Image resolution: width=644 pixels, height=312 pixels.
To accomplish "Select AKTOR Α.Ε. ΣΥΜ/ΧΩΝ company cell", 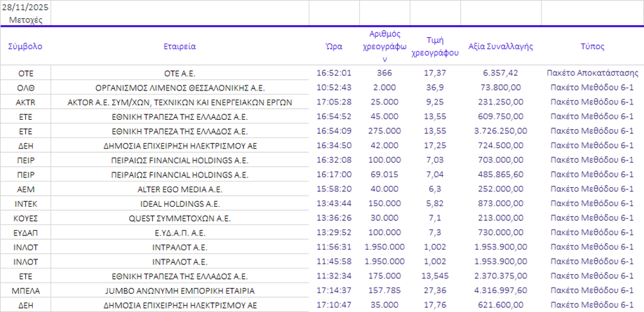I will 180,102.
